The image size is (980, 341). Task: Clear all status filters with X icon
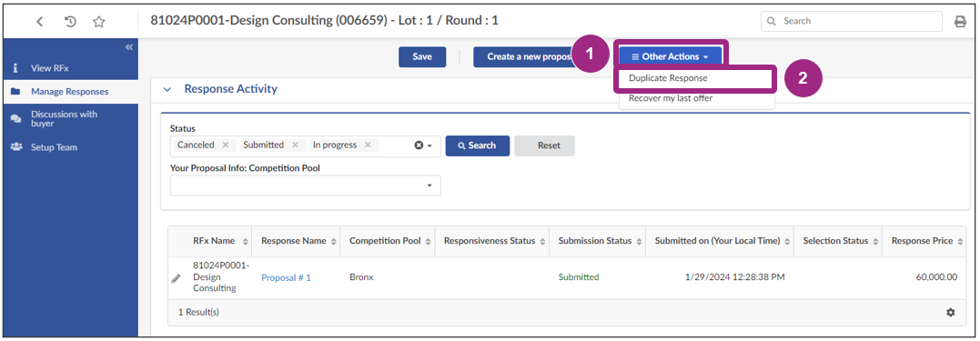click(419, 145)
